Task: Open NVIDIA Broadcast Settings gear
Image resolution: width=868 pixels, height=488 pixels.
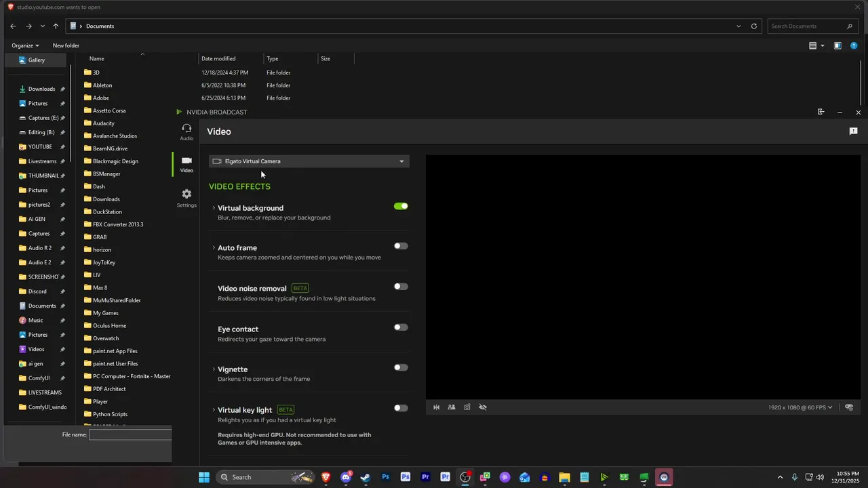Action: [x=186, y=198]
